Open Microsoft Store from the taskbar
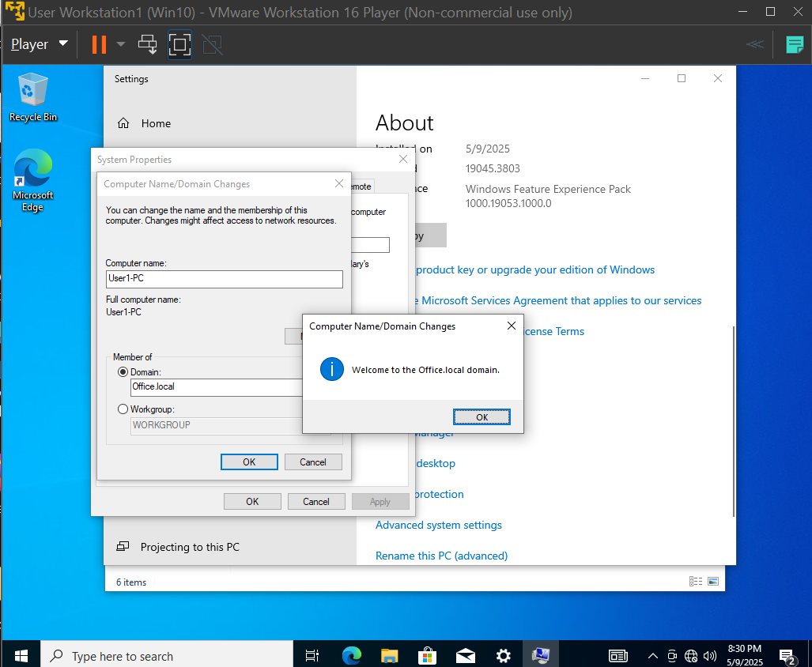The width and height of the screenshot is (812, 667). click(x=427, y=656)
